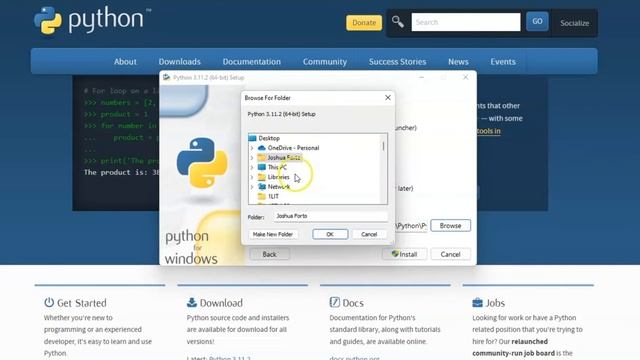
Task: Expand the Network node
Action: (252, 187)
